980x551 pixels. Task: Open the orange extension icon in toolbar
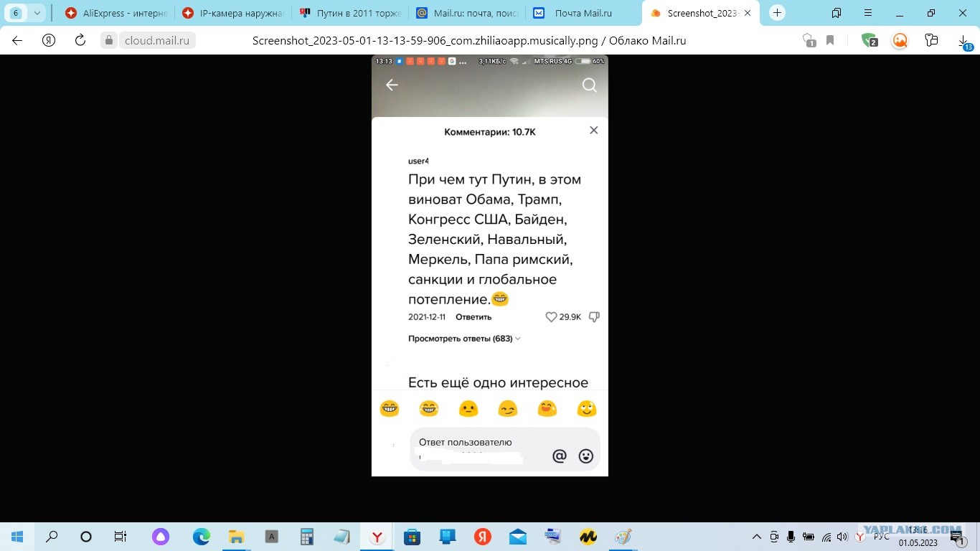pyautogui.click(x=900, y=41)
